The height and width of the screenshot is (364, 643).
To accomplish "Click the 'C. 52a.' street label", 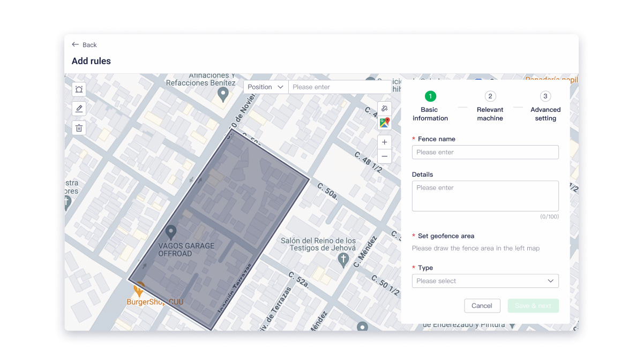I will [x=298, y=280].
